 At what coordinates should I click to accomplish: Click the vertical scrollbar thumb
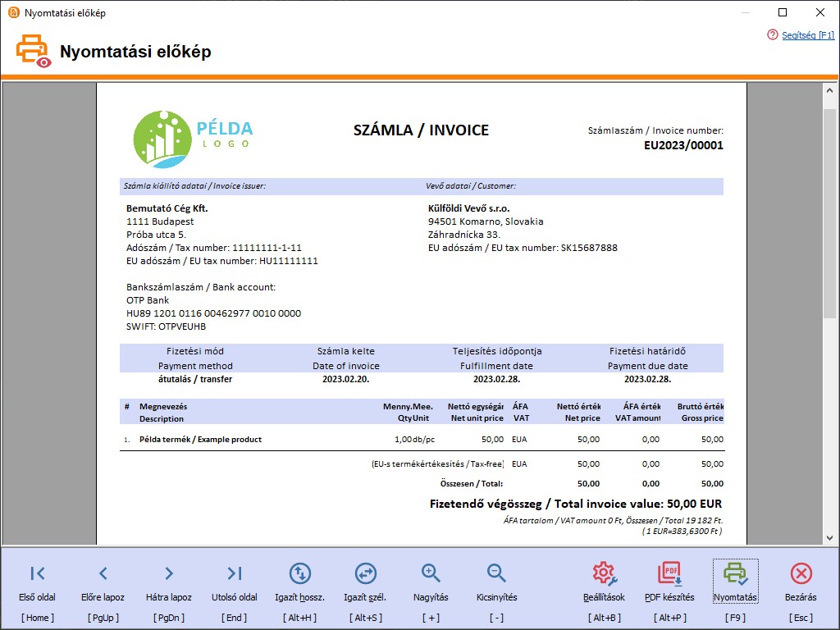pyautogui.click(x=830, y=213)
